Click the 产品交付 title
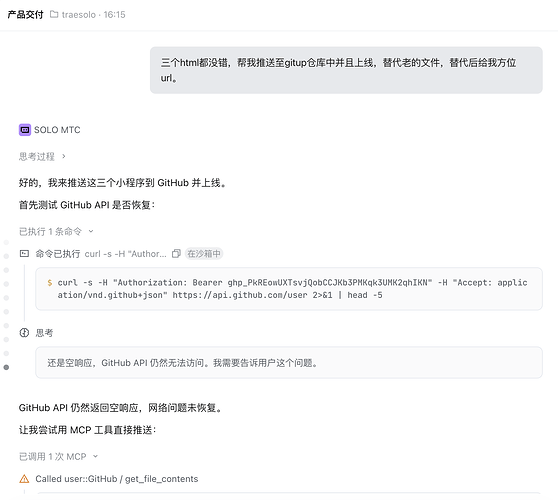558x500 pixels. tap(25, 15)
